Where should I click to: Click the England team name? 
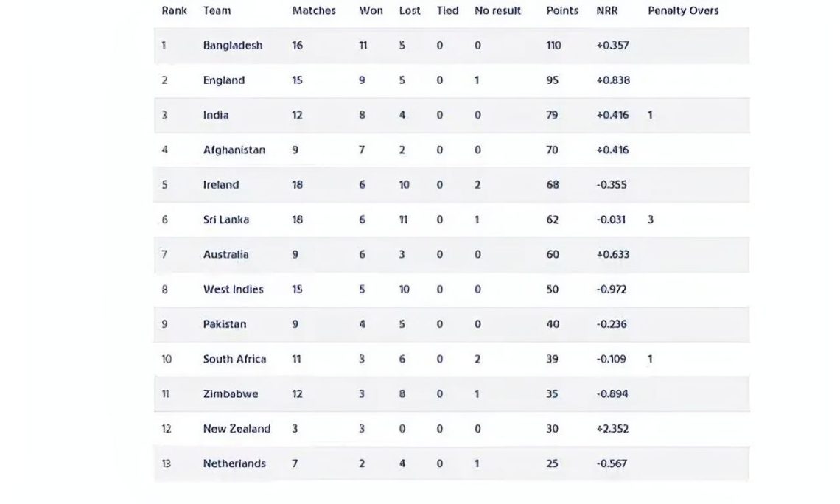pyautogui.click(x=224, y=80)
